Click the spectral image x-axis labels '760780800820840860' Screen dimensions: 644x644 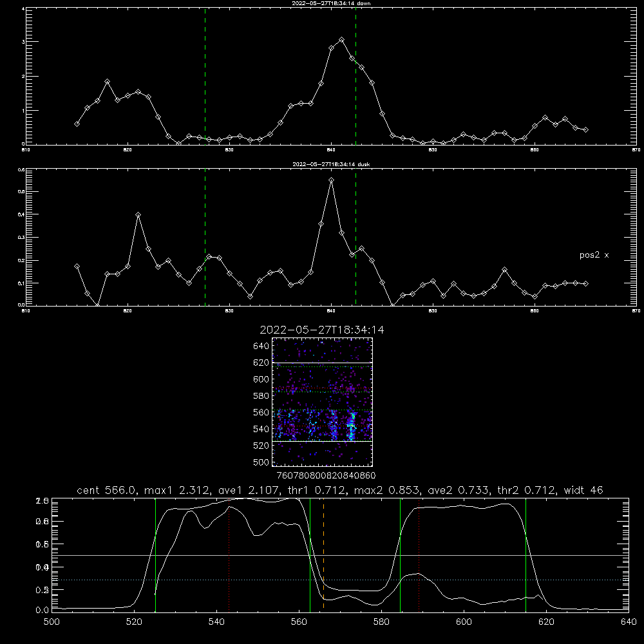click(326, 475)
